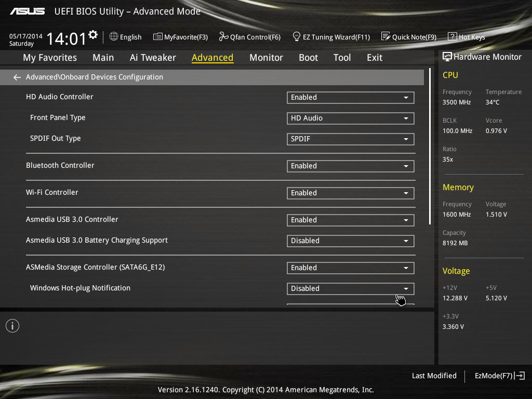The height and width of the screenshot is (399, 532).
Task: Click the EzMode exit arrow icon
Action: coord(520,376)
